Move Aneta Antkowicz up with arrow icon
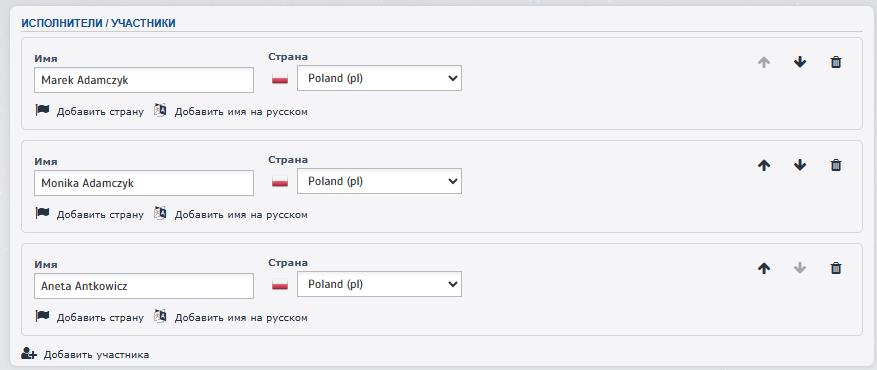This screenshot has height=370, width=877. pos(764,268)
